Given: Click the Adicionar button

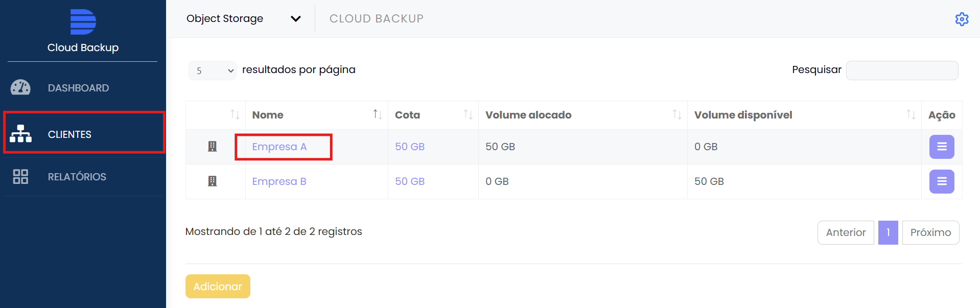Looking at the screenshot, I should 218,286.
